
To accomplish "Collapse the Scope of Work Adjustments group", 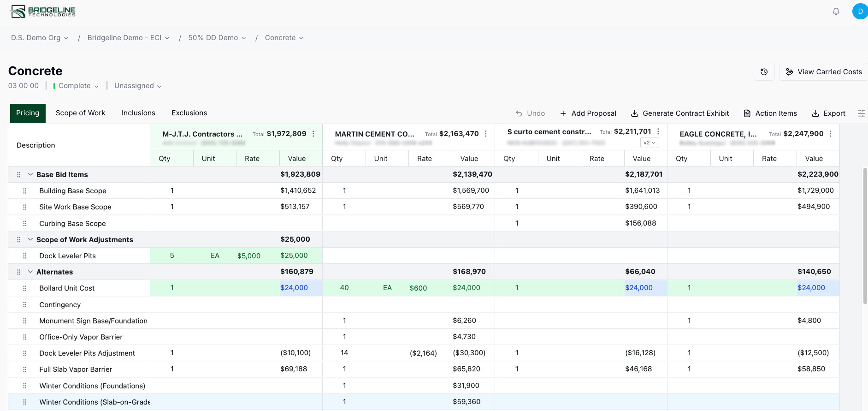I will coord(30,239).
